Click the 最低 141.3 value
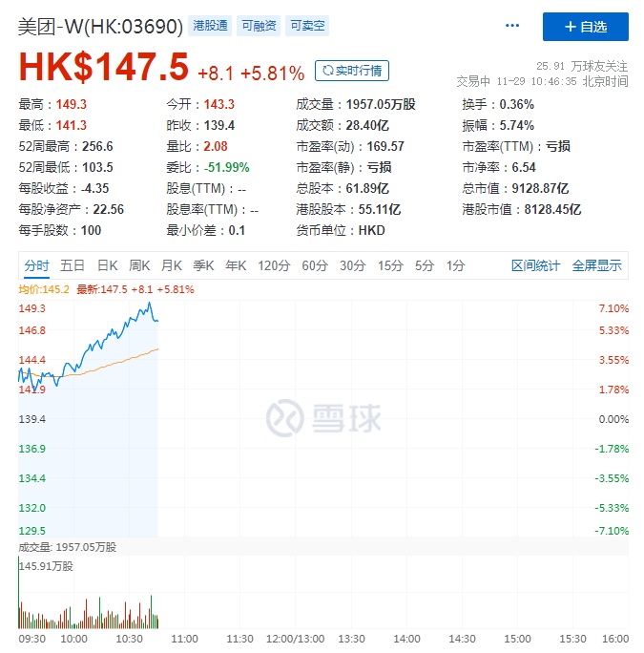 click(x=72, y=125)
